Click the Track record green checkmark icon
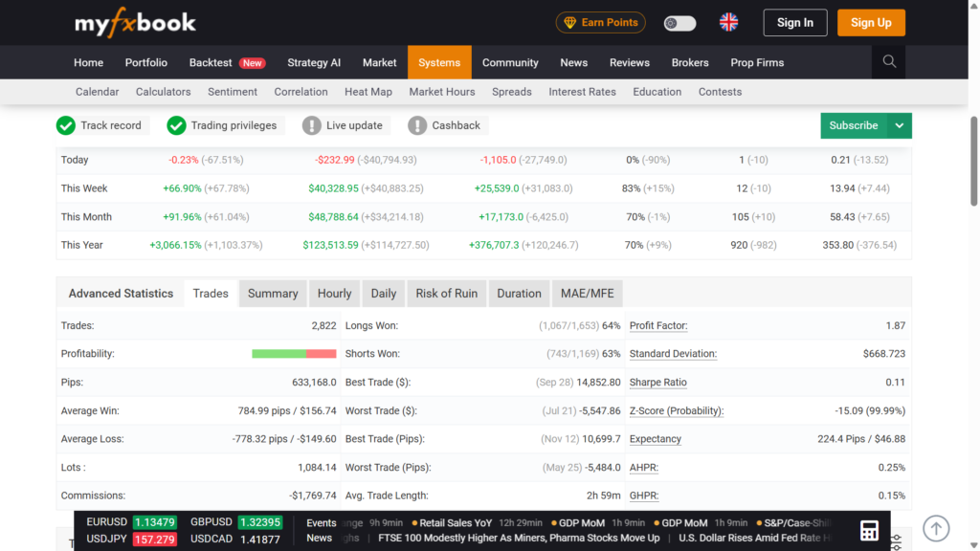The image size is (980, 551). point(66,125)
